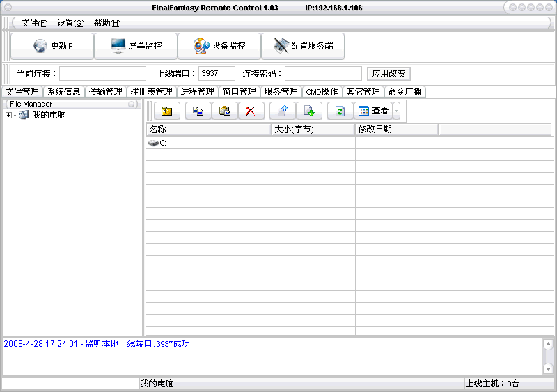
Task: Switch to the CMD操作 tab
Action: (x=322, y=92)
